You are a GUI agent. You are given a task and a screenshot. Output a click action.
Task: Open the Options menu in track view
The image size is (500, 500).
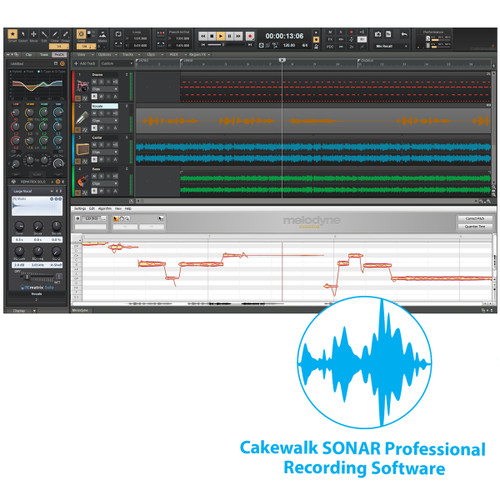(x=105, y=54)
